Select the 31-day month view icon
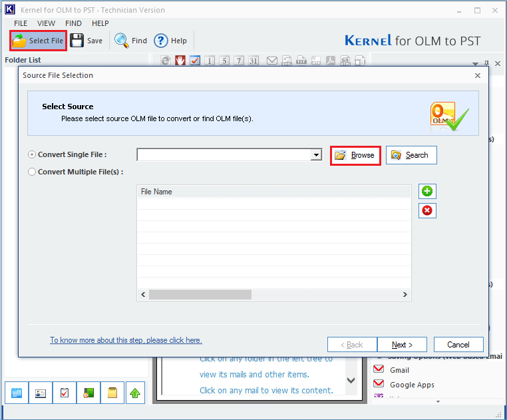Screen dimensions: 507x420 click(x=254, y=61)
